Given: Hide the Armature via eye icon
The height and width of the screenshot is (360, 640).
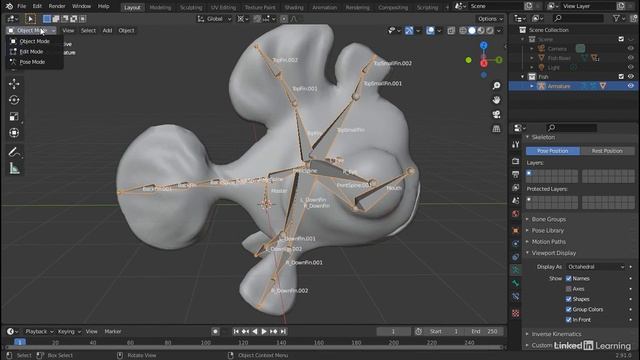Looking at the screenshot, I should pos(631,86).
